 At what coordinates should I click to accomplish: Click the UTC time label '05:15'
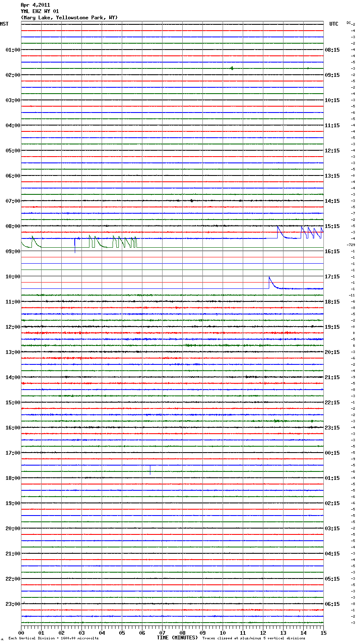pyautogui.click(x=332, y=579)
